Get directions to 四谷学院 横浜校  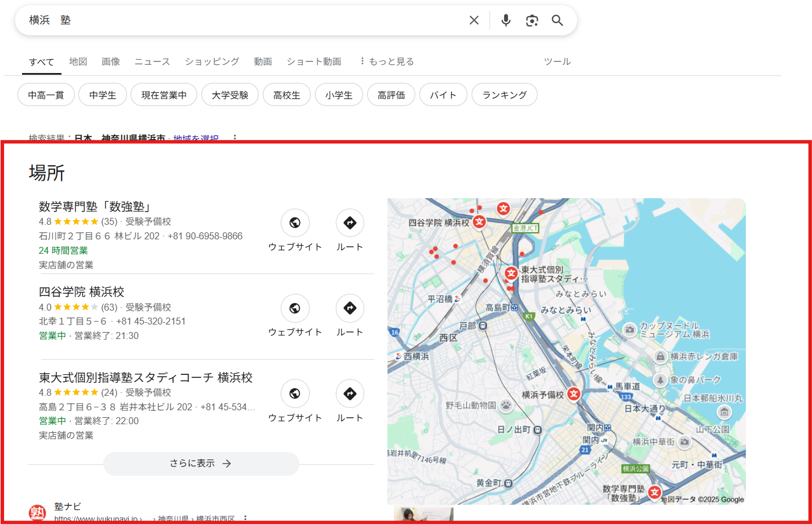coord(350,308)
